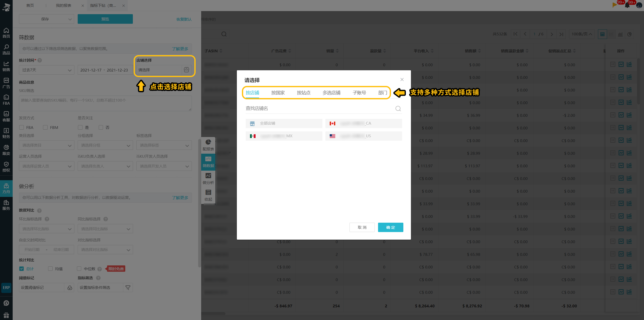Screen dimensions: 644x320
Task: Click the notification bell icon
Action: click(627, 5)
